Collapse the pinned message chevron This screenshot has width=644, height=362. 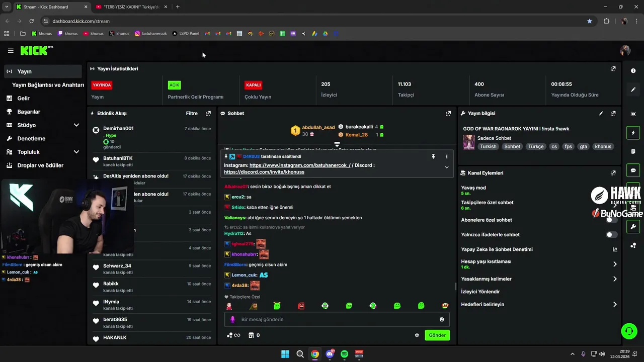click(446, 167)
